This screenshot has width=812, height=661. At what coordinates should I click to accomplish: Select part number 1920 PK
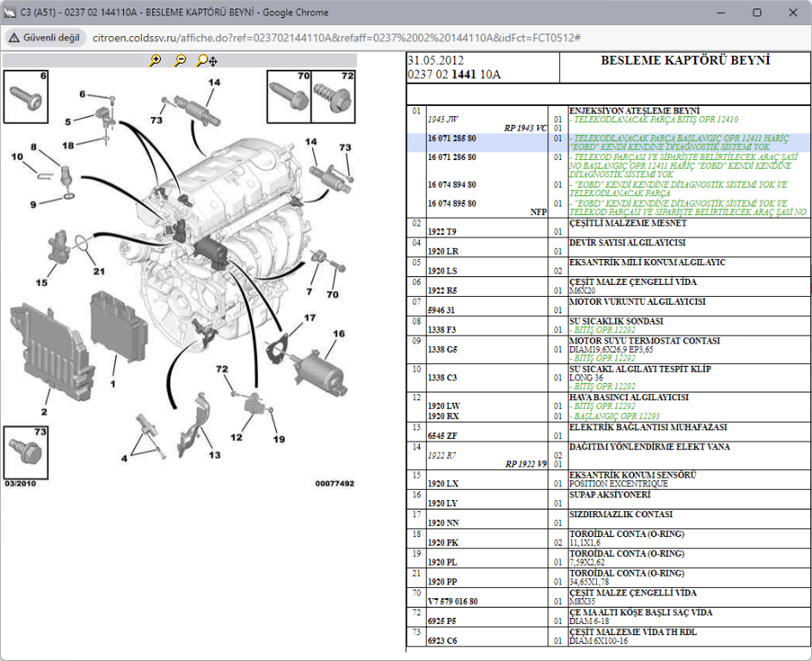point(442,542)
